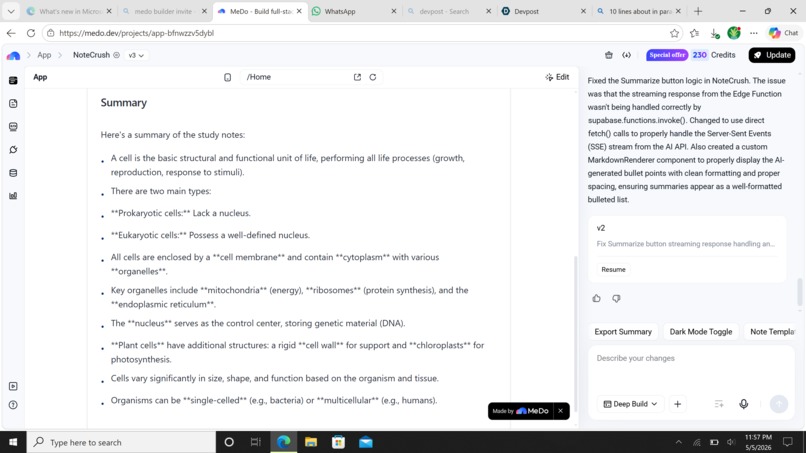The width and height of the screenshot is (806, 453).
Task: Open the code view icon in header
Action: [626, 55]
